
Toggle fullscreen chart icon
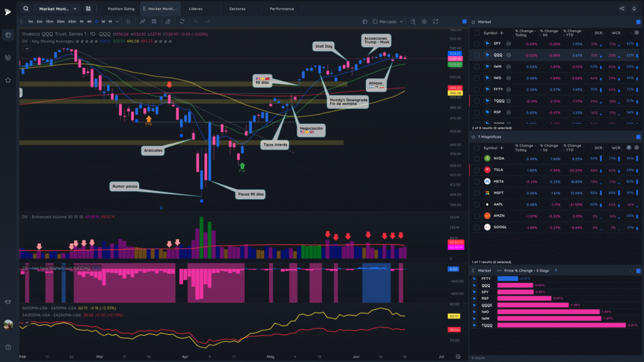point(435,22)
